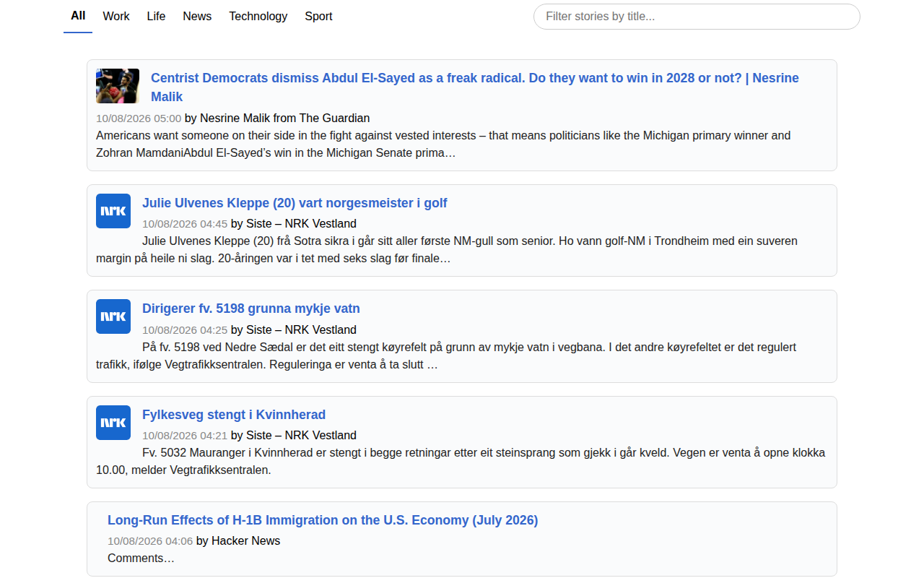This screenshot has width=924, height=578.
Task: Click NRK logo beside the golf story
Action: (x=113, y=211)
